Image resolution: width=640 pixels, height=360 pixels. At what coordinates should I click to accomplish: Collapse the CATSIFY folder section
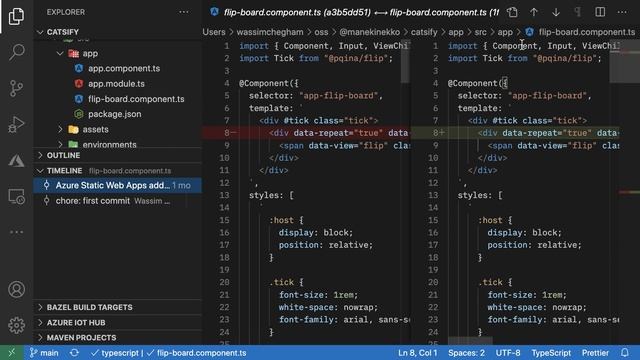click(118, 32)
